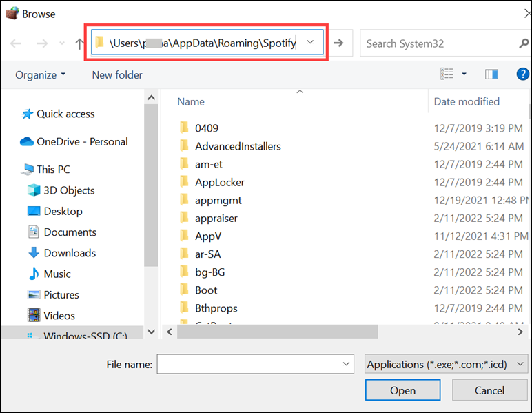This screenshot has width=532, height=413.
Task: Open the Organize menu
Action: click(41, 74)
